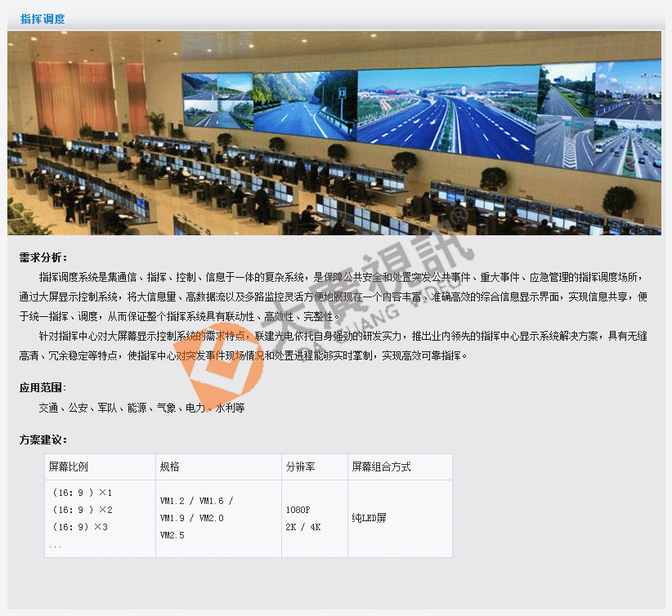Click the 2K / 4K resolution value
This screenshot has height=616, width=672.
coord(302,527)
